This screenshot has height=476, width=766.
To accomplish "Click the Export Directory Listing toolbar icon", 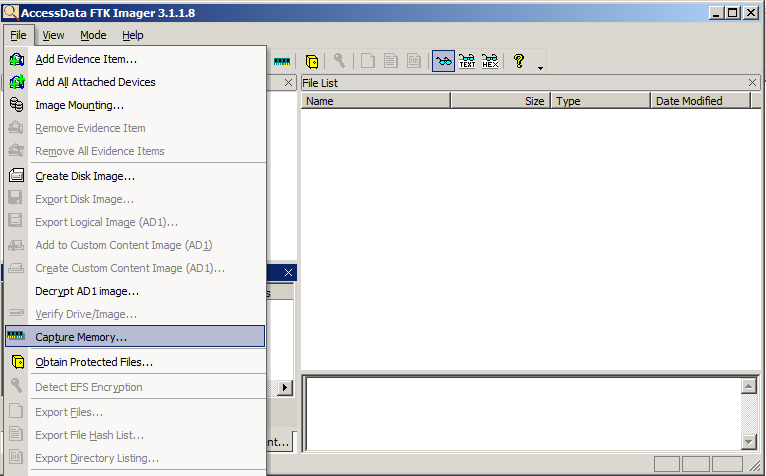I will tap(414, 61).
